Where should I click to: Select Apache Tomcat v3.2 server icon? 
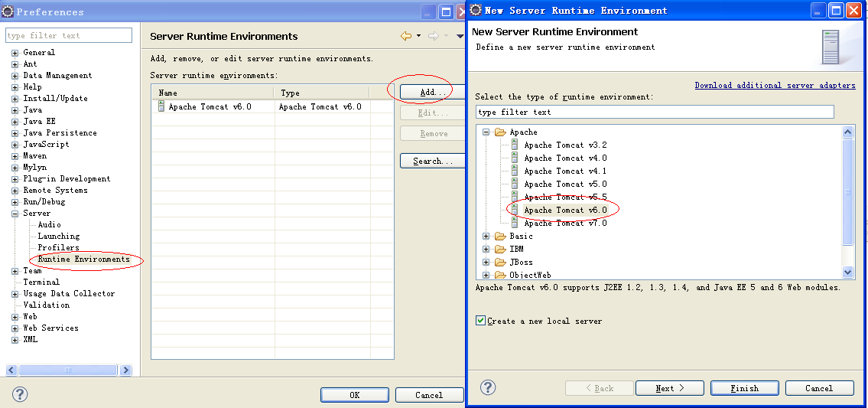pos(515,145)
